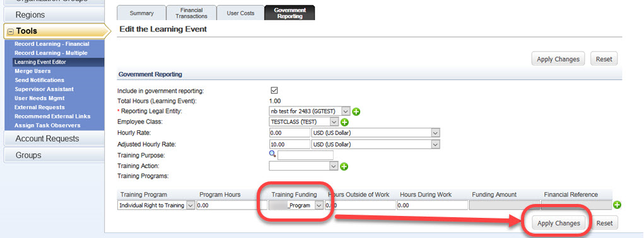The height and width of the screenshot is (238, 644).
Task: Select the Government Reporting tab
Action: 290,13
